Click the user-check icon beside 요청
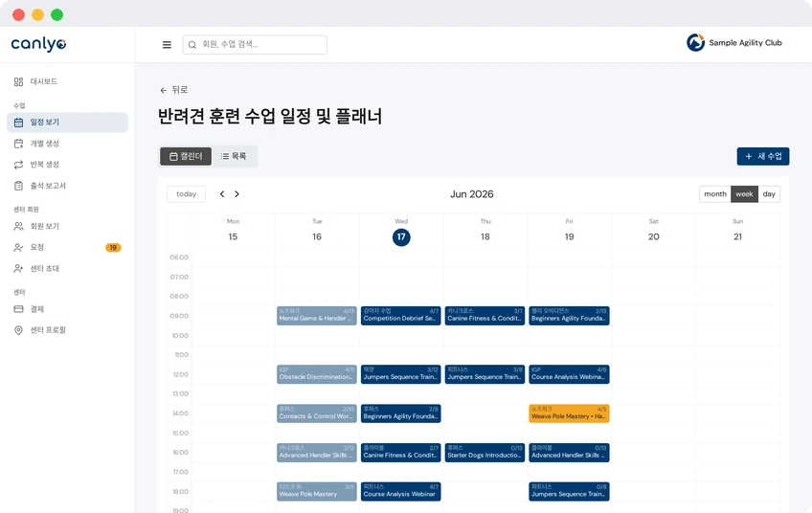 coord(18,248)
